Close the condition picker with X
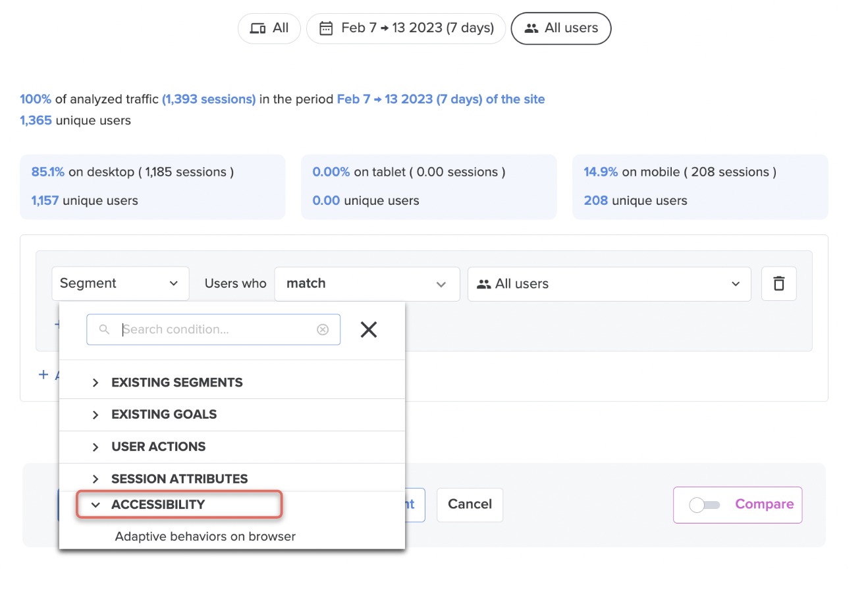Viewport: 868px width, 590px height. (369, 329)
